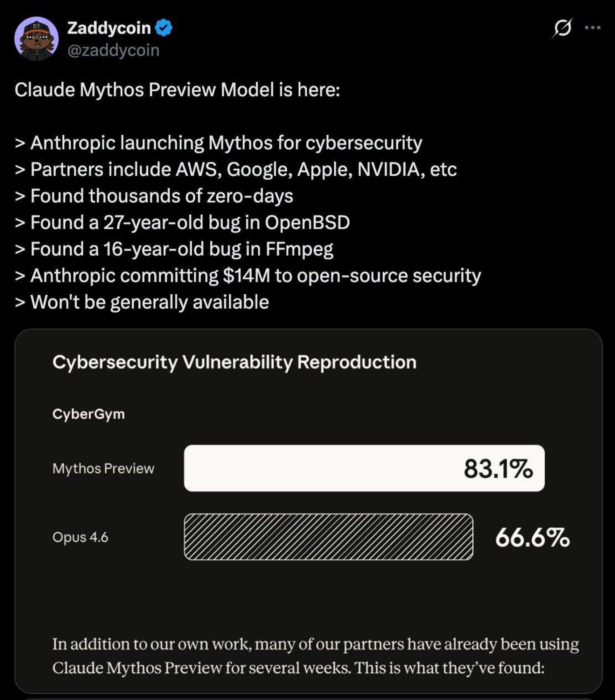Click the Zaddycoin display name
Image resolution: width=615 pixels, height=700 pixels.
click(109, 28)
